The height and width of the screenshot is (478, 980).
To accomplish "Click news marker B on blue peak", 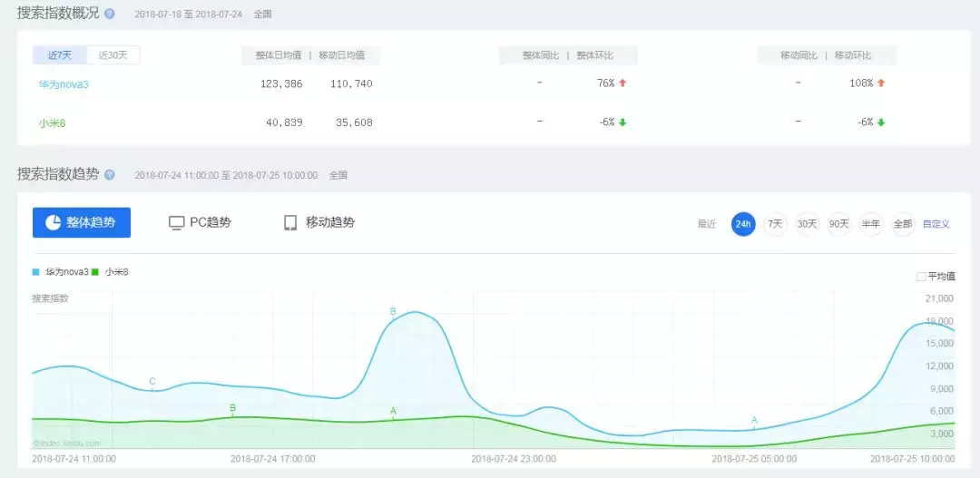I will coord(393,312).
